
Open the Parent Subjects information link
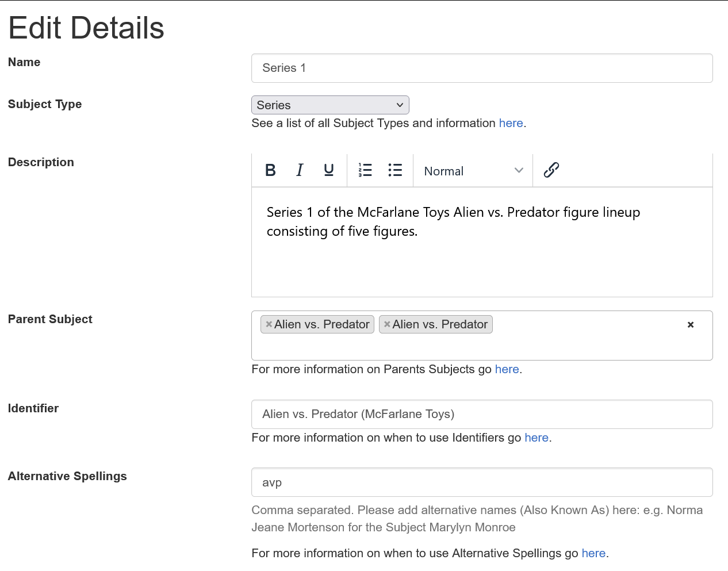pos(507,369)
